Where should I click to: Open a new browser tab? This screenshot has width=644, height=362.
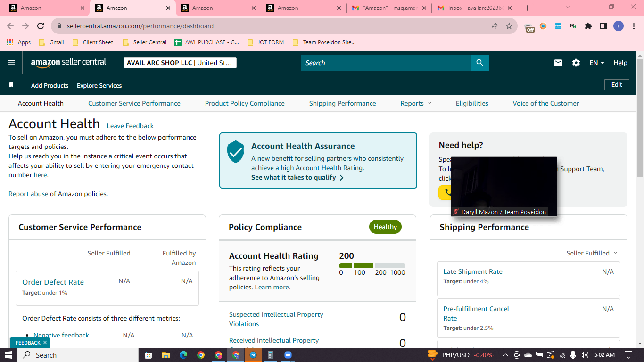point(528,8)
